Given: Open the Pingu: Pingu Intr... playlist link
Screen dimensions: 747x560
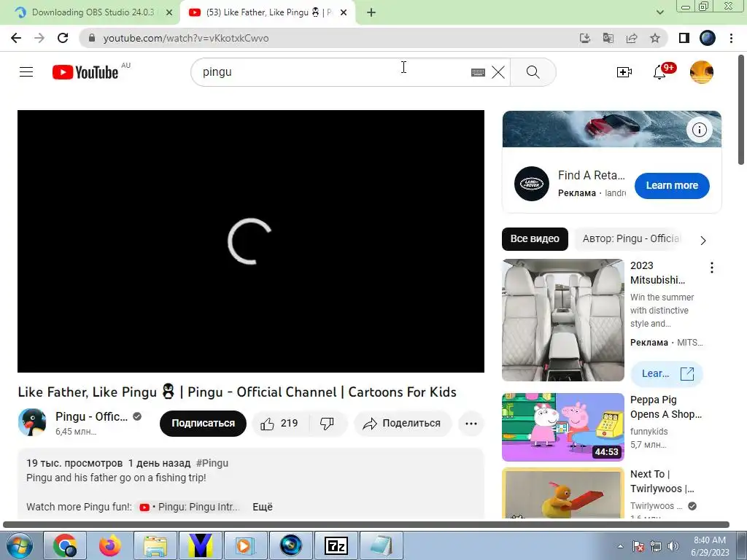Looking at the screenshot, I should coord(190,507).
